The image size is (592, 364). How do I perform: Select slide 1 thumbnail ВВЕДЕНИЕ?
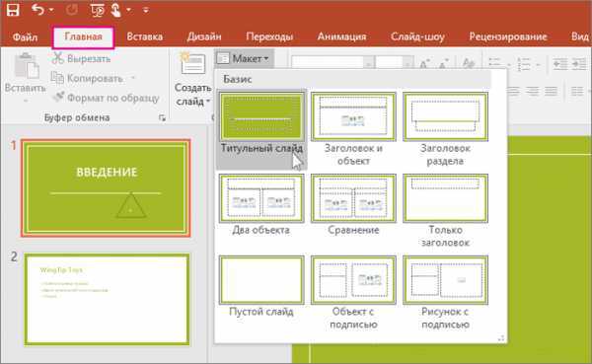[107, 188]
